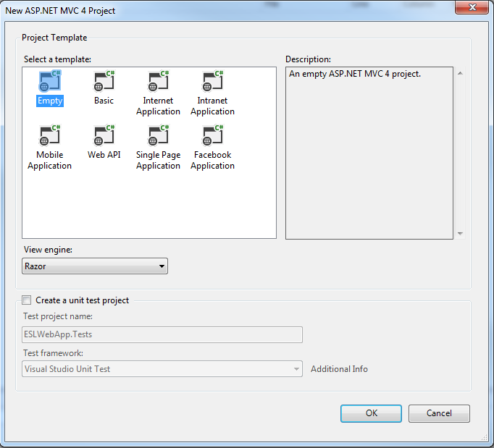Viewport: 494px width, 448px height.
Task: Open the View engine Razor dropdown
Action: point(95,266)
